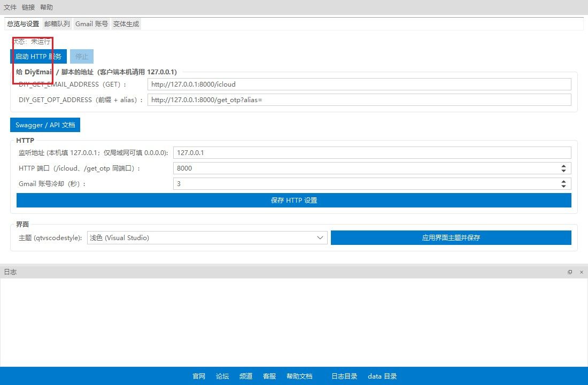Image resolution: width=588 pixels, height=385 pixels.
Task: Open the 帮助 menu
Action: 47,7
